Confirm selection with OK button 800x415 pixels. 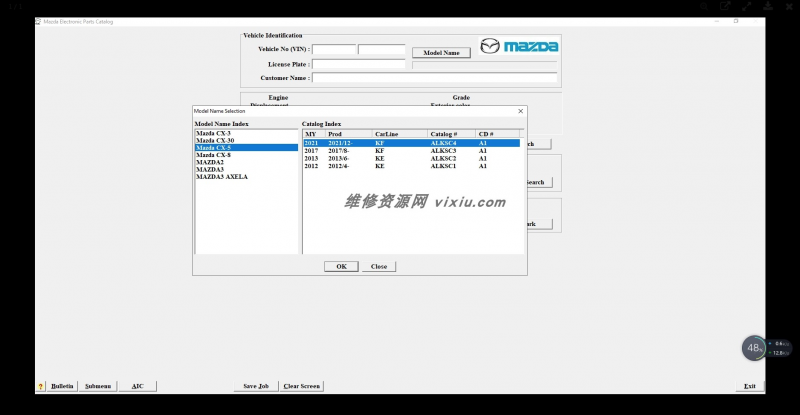pos(341,266)
